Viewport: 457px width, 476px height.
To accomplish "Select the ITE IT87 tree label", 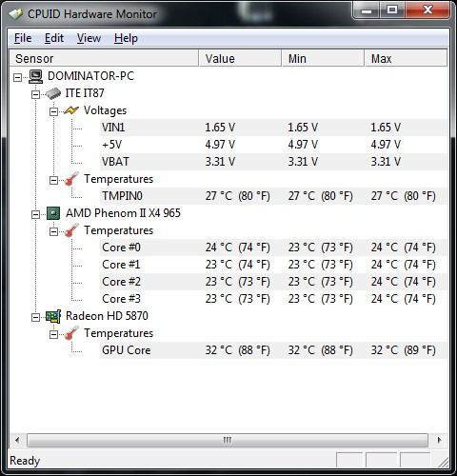I will [85, 93].
